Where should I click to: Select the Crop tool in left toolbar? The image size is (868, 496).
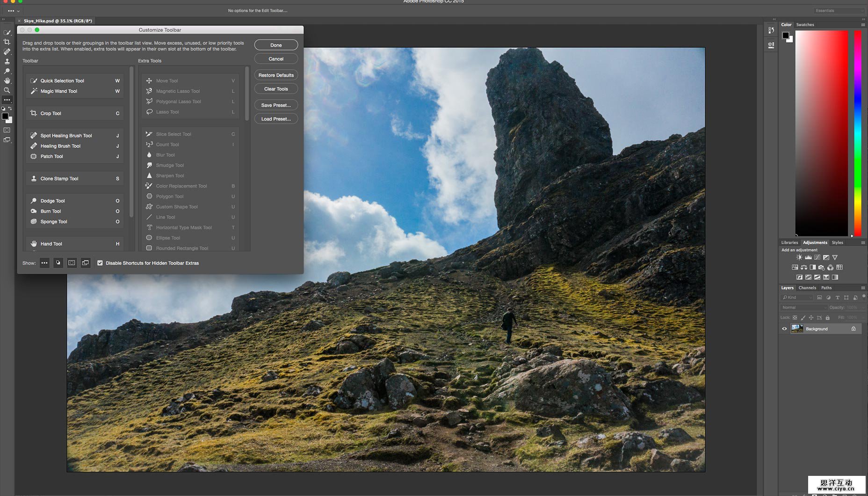coord(7,42)
